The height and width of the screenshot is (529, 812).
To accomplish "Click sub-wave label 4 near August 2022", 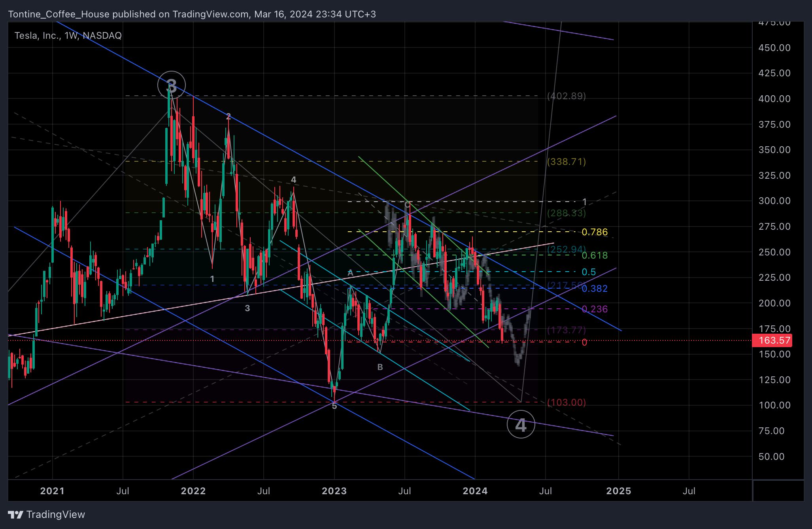I will click(293, 180).
